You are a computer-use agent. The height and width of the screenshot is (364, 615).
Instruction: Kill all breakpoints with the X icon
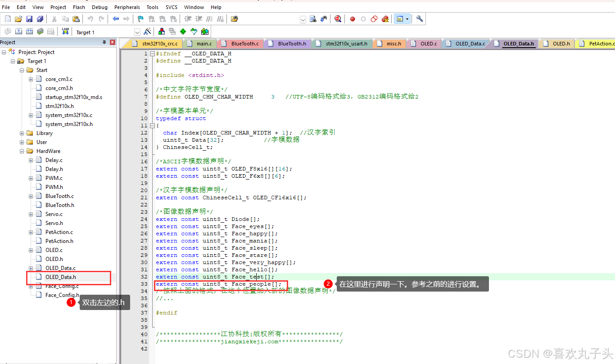[x=385, y=19]
